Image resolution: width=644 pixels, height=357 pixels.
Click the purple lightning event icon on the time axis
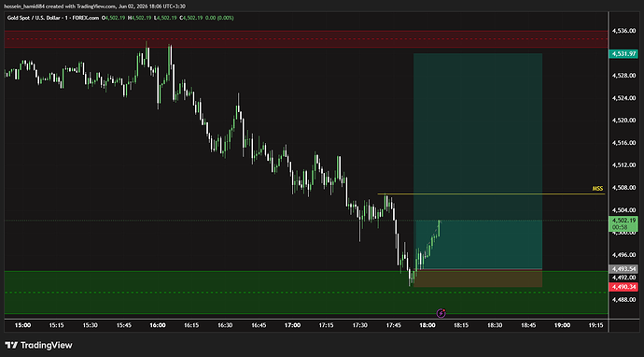[441, 313]
